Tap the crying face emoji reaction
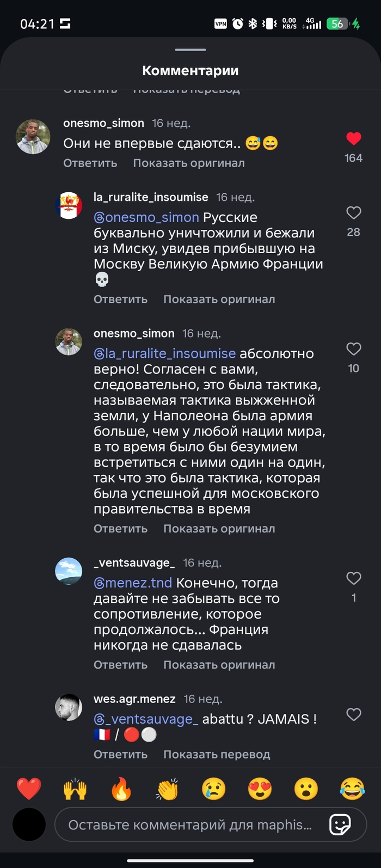Image resolution: width=381 pixels, height=868 pixels. 214,789
